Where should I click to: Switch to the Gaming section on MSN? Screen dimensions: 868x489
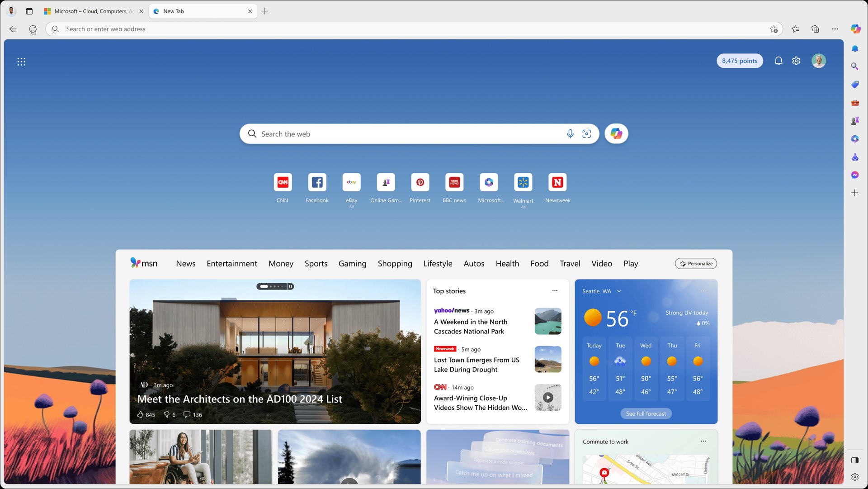click(x=352, y=263)
